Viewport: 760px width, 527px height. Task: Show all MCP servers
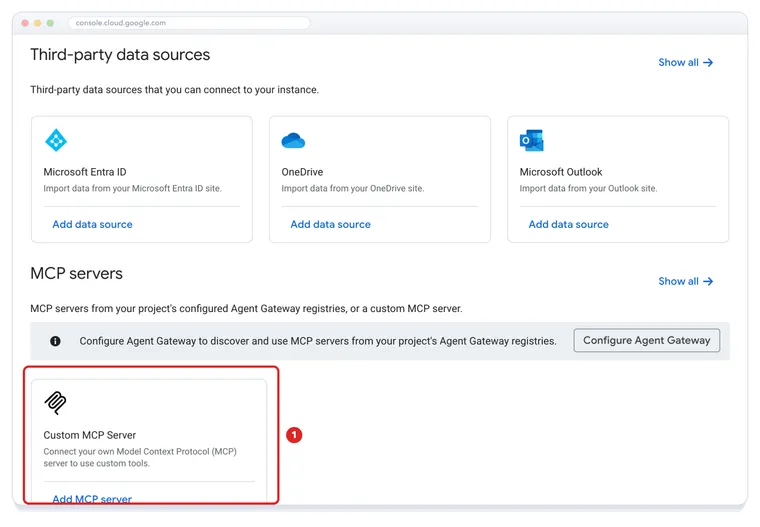pyautogui.click(x=685, y=281)
